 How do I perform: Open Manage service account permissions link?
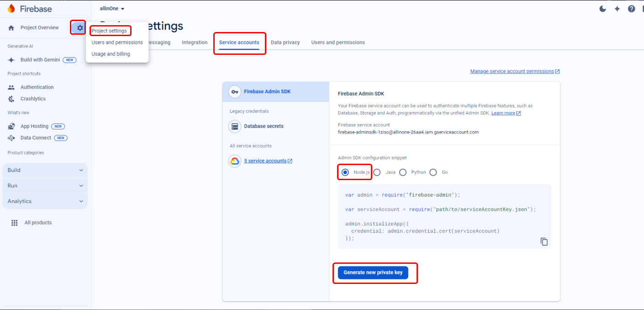click(x=514, y=71)
